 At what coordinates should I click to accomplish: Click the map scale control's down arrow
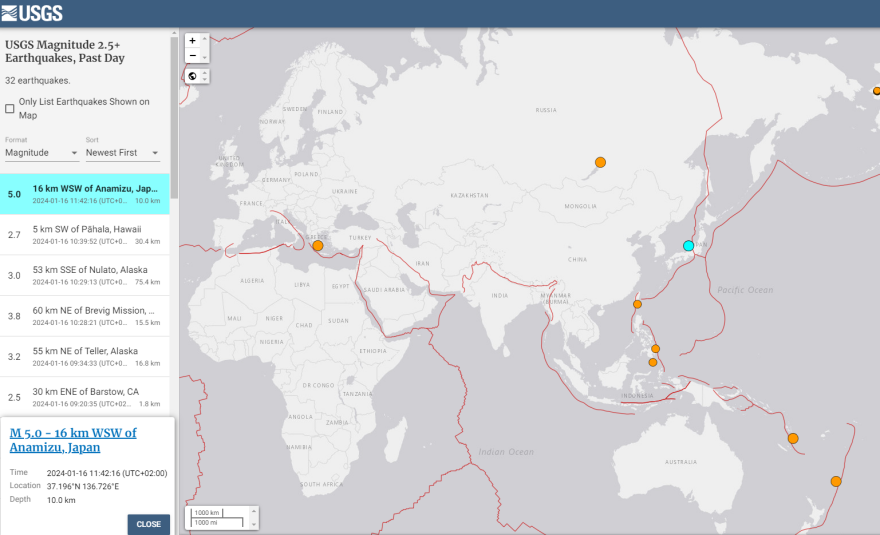click(x=254, y=524)
